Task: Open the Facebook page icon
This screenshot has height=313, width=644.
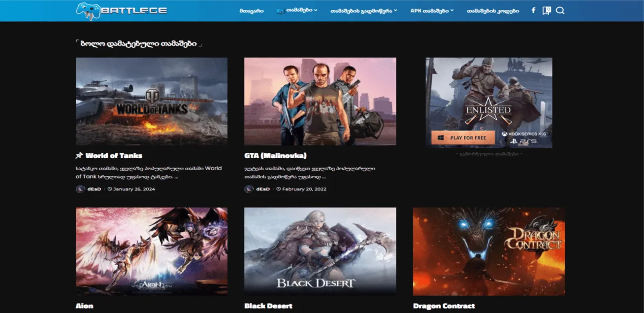Action: [533, 10]
